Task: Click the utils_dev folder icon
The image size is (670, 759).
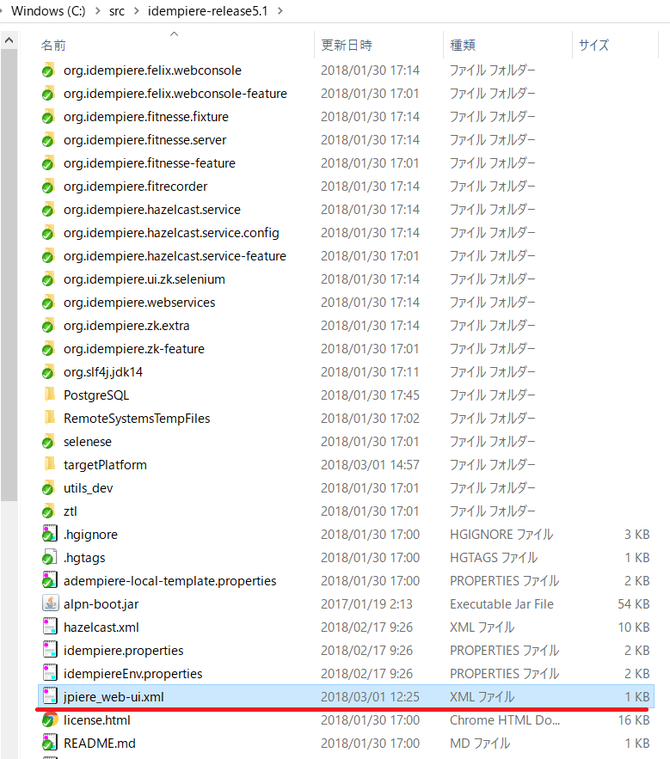Action: [48, 488]
